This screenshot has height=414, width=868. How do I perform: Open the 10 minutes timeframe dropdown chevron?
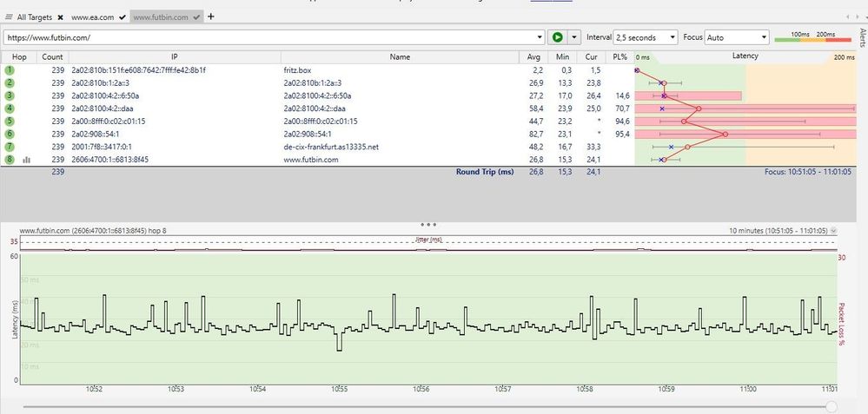coord(833,231)
